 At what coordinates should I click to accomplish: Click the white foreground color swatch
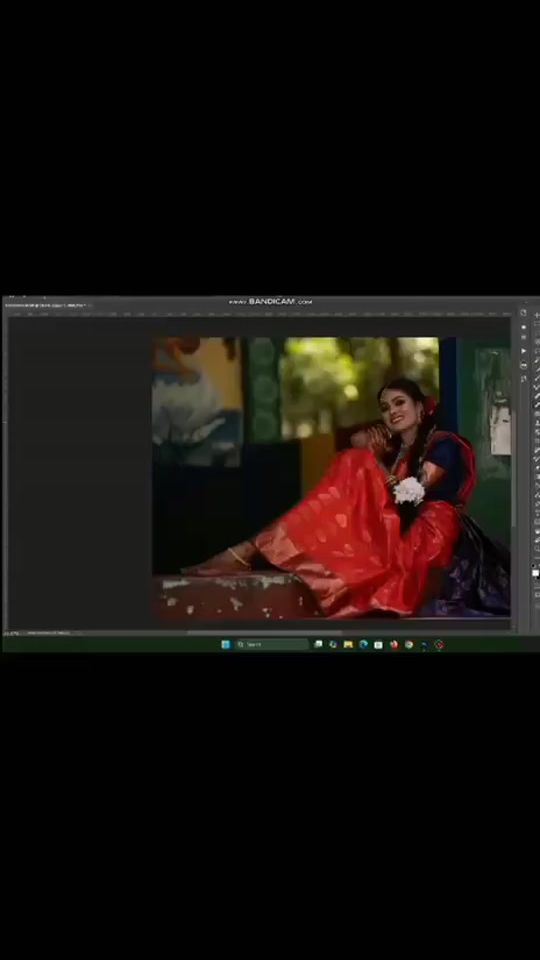536,573
